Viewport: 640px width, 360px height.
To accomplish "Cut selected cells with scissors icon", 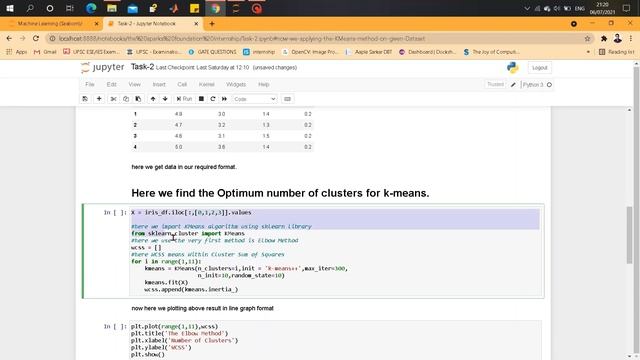I will [x=113, y=99].
